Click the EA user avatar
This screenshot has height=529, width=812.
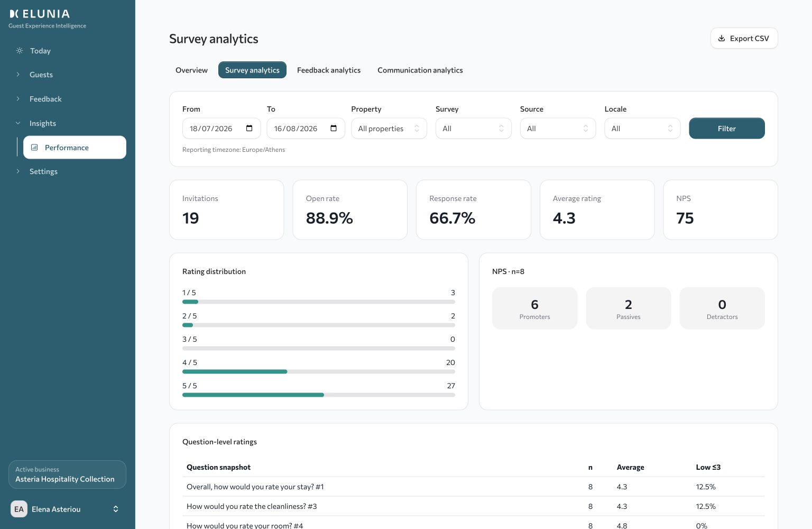pyautogui.click(x=19, y=509)
